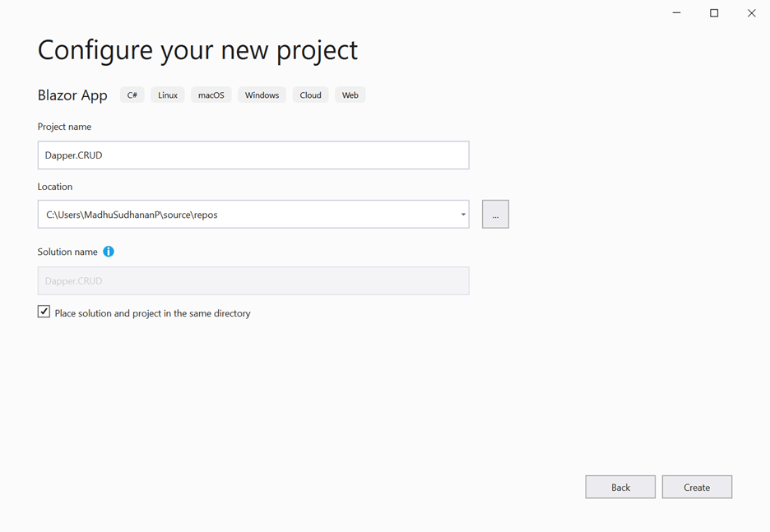Click the Web project type tag
Screen dimensions: 770x532
(x=350, y=95)
